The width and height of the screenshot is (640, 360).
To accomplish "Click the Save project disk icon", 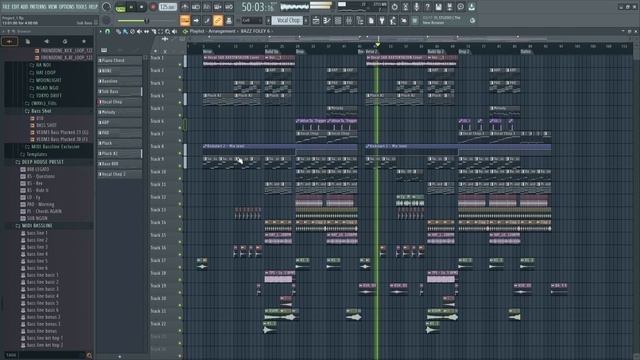I will coord(438,7).
